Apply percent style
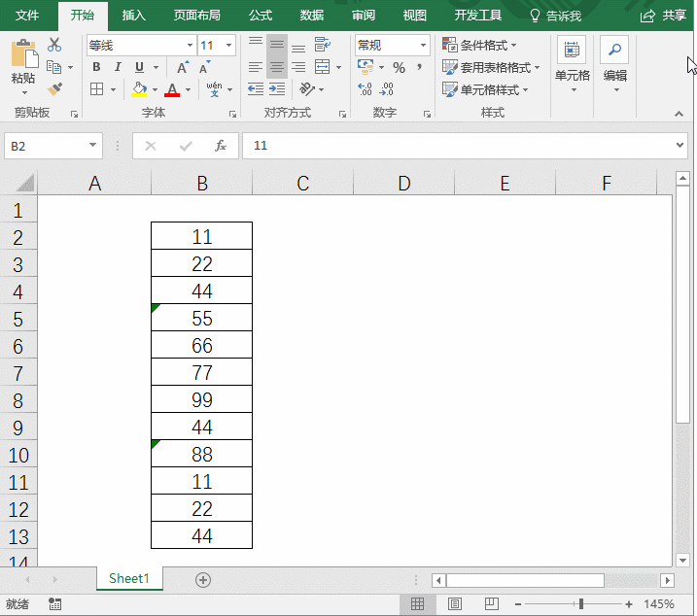This screenshot has height=616, width=697. 399,68
